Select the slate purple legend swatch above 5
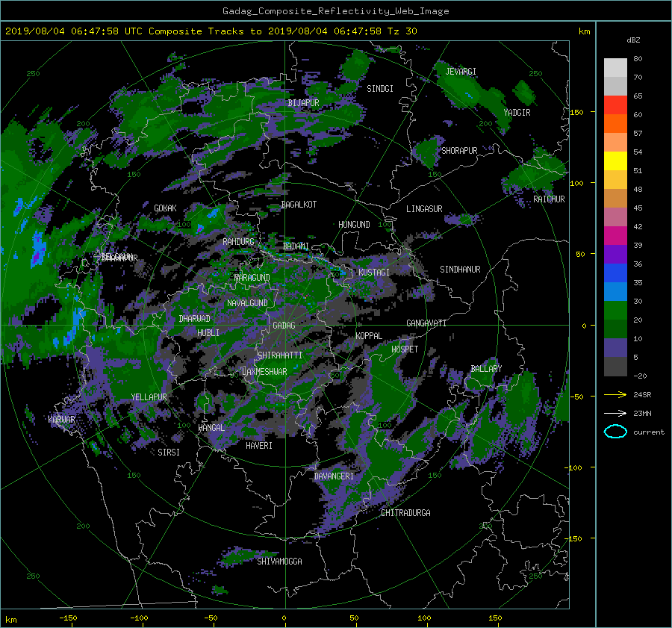Image resolution: width=672 pixels, height=628 pixels. tap(615, 348)
